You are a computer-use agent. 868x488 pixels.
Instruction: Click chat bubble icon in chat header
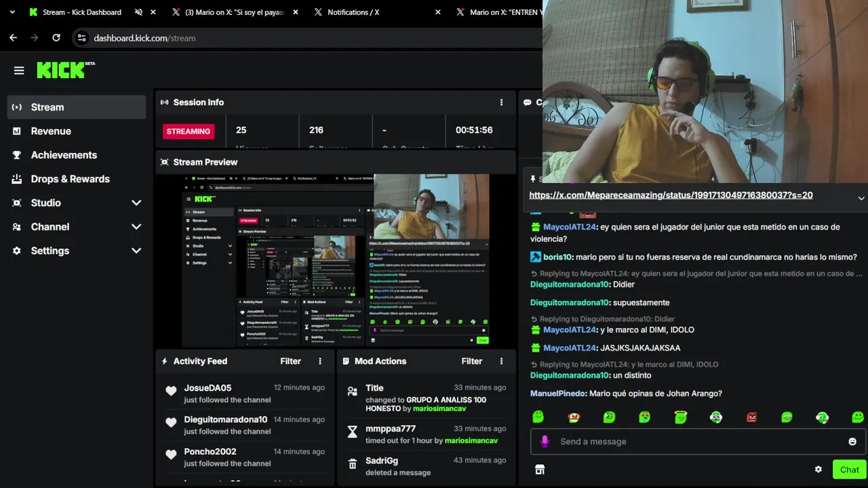[x=528, y=102]
